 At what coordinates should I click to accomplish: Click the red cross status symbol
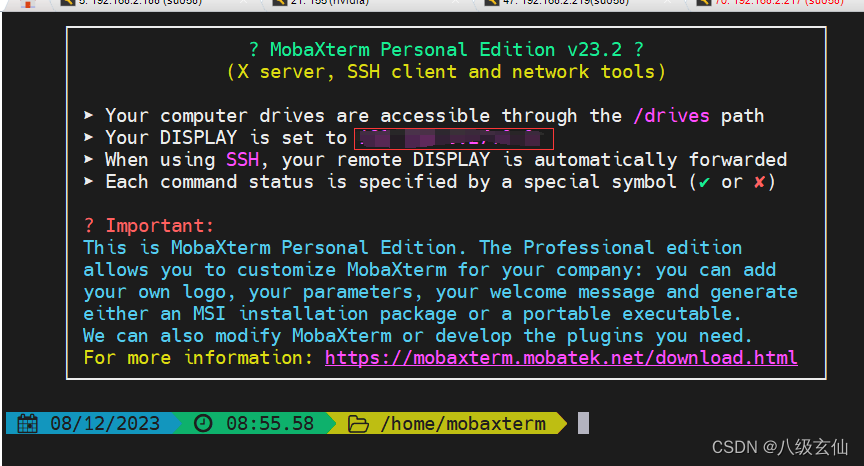pos(759,182)
